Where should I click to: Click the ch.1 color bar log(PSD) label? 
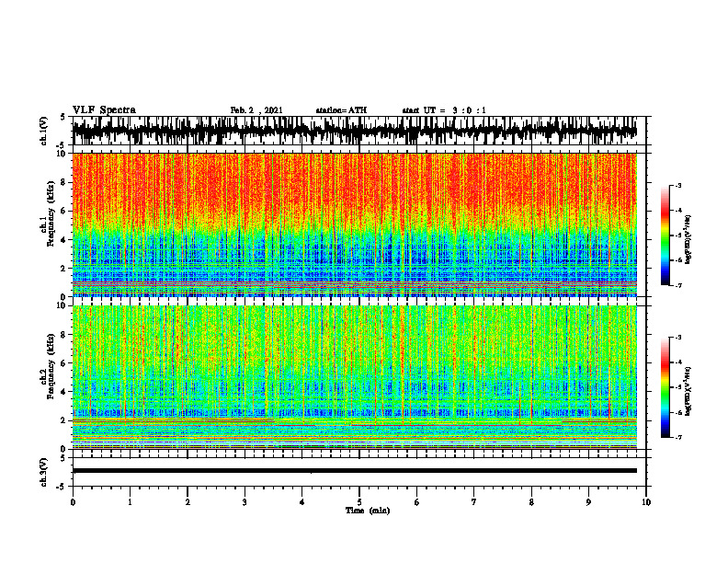point(688,240)
